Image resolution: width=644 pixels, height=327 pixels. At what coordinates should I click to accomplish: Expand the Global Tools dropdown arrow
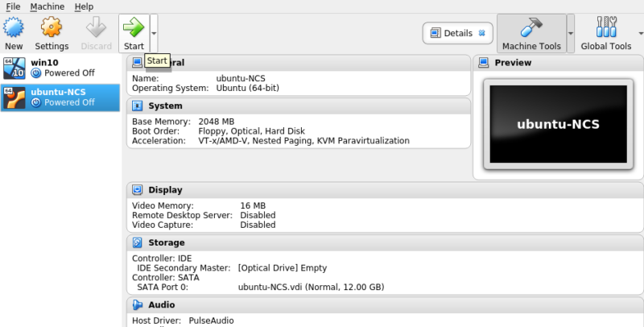(x=641, y=33)
